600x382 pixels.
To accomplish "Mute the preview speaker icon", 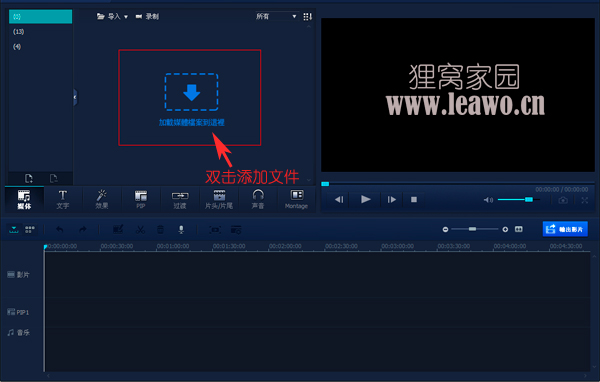I will pyautogui.click(x=488, y=200).
